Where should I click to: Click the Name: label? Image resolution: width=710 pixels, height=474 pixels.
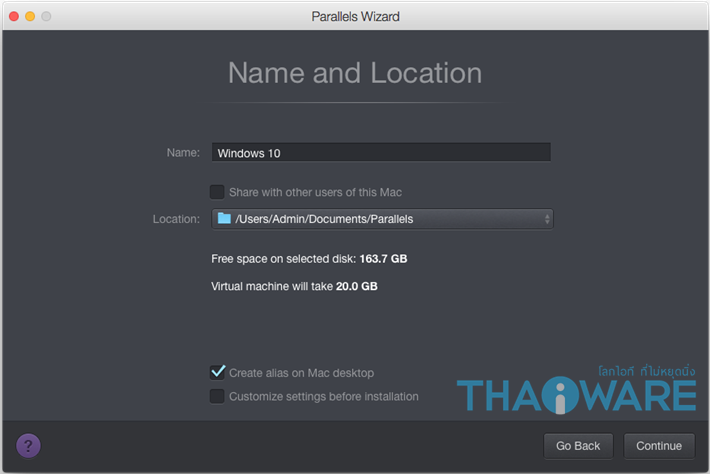coord(183,153)
